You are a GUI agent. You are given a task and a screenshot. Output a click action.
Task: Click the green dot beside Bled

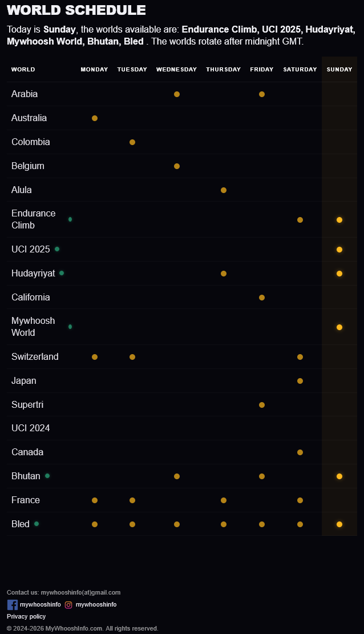(x=37, y=524)
